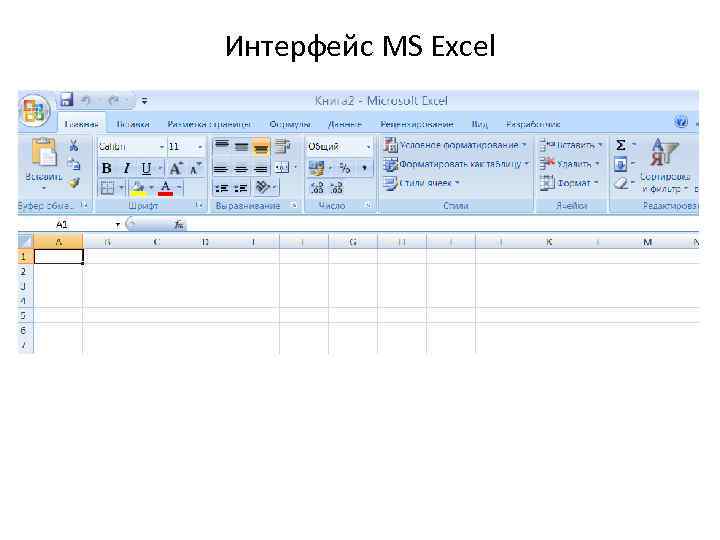Image resolution: width=720 pixels, height=540 pixels.
Task: Toggle bold formatting
Action: [x=107, y=169]
